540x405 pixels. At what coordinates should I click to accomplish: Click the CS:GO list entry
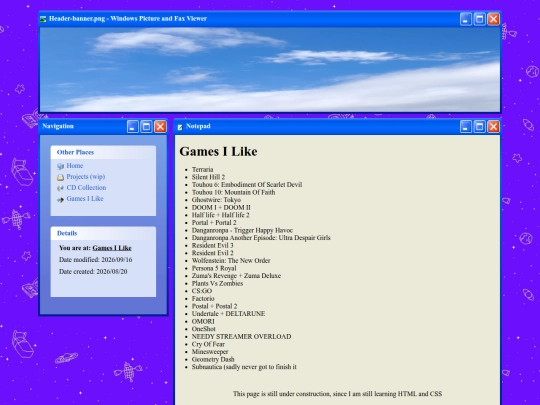pos(202,291)
